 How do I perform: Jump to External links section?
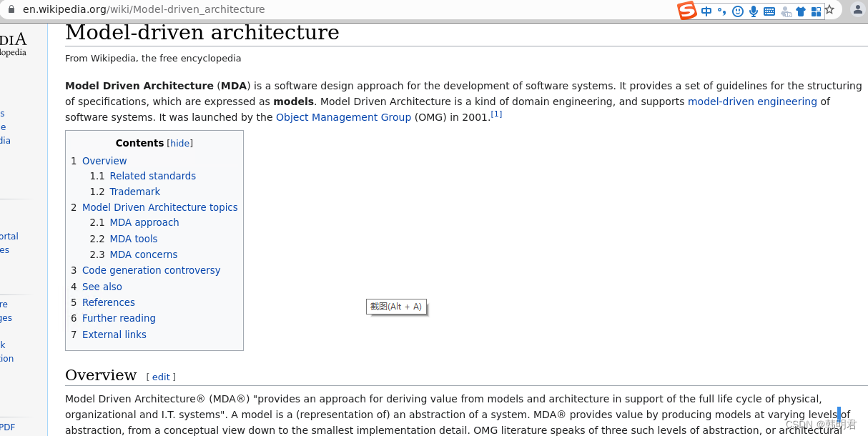114,335
